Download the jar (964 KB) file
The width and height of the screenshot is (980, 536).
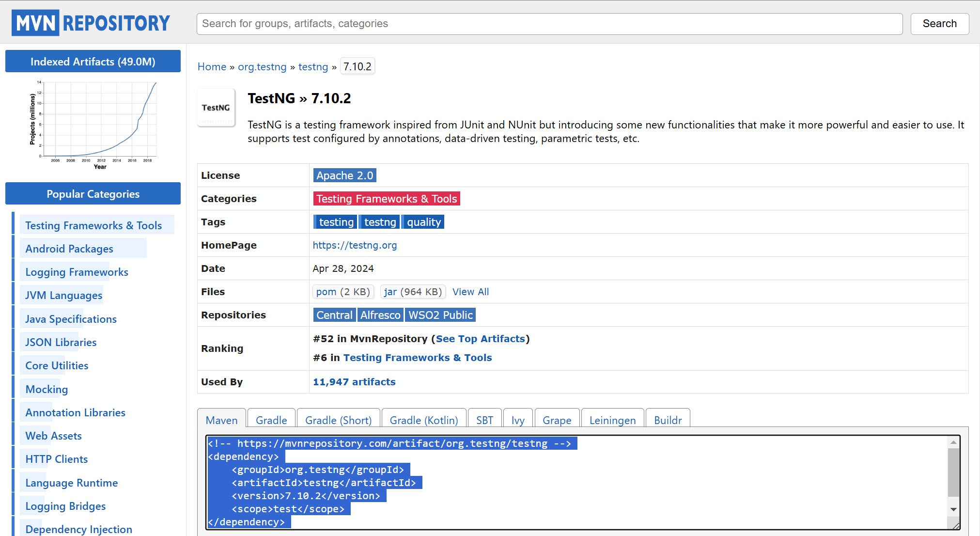click(x=413, y=292)
